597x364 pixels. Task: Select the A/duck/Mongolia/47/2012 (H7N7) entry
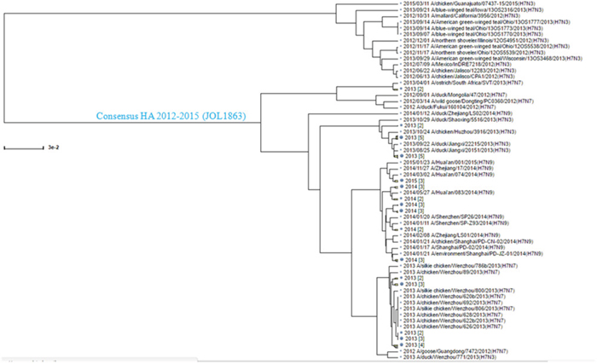[456, 95]
